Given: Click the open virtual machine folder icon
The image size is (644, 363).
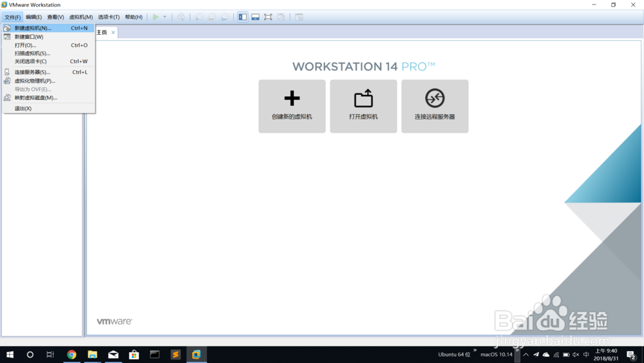Looking at the screenshot, I should 363,98.
